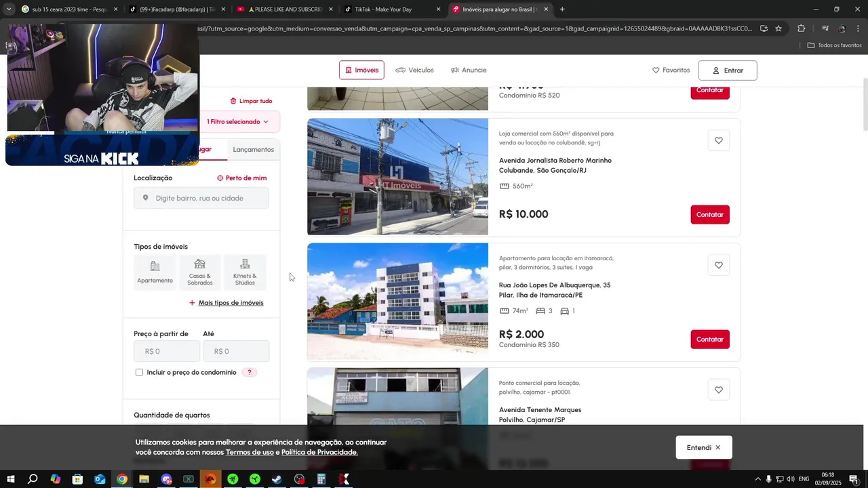Show hidden system tray icons

pos(757,479)
